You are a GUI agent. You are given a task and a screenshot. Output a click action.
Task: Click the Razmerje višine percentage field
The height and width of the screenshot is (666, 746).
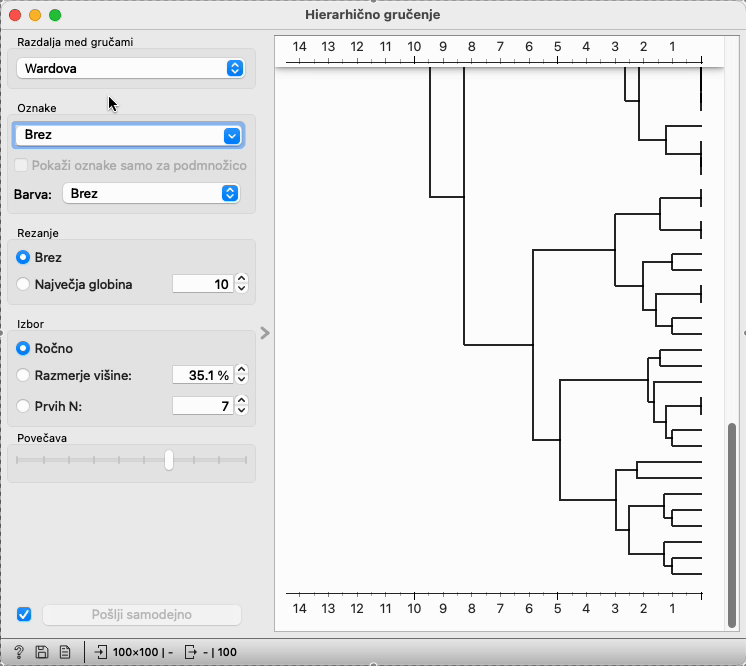203,375
